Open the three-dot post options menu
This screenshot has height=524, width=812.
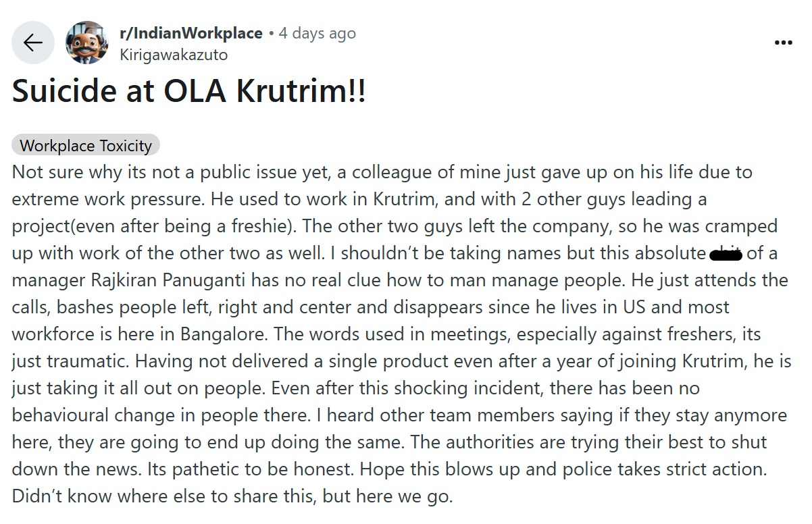point(783,43)
